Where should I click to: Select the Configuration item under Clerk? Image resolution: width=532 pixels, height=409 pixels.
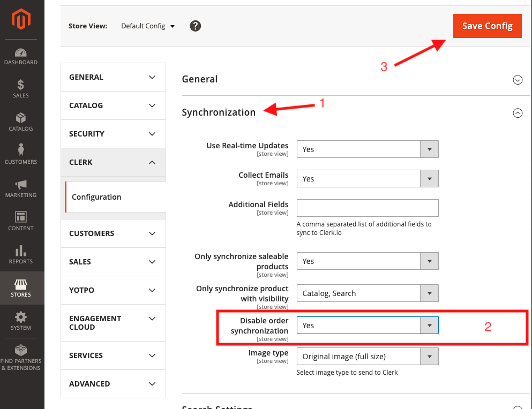click(x=97, y=197)
